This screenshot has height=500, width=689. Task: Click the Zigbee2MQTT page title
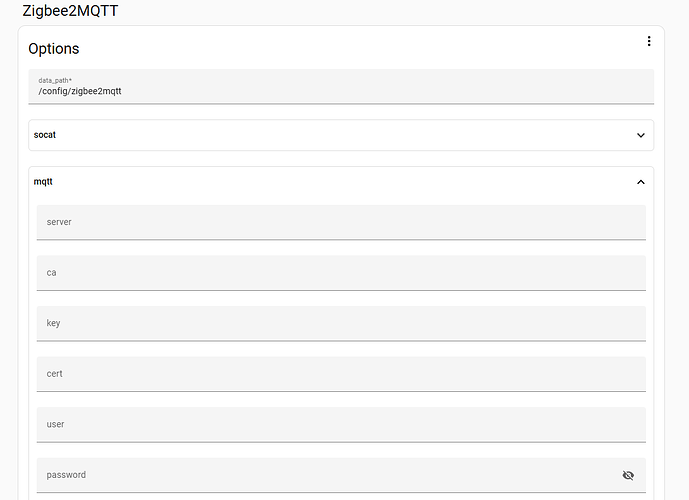tap(76, 11)
